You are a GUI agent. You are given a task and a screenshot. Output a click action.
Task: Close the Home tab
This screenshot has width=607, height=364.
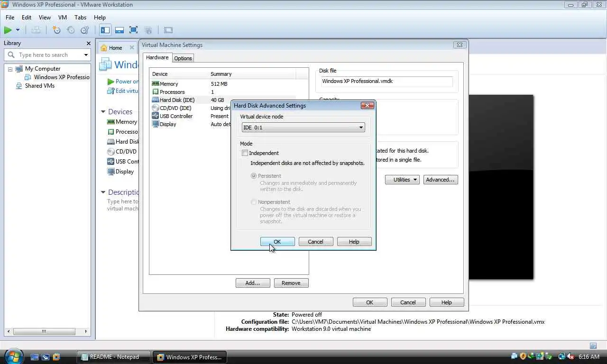(132, 48)
